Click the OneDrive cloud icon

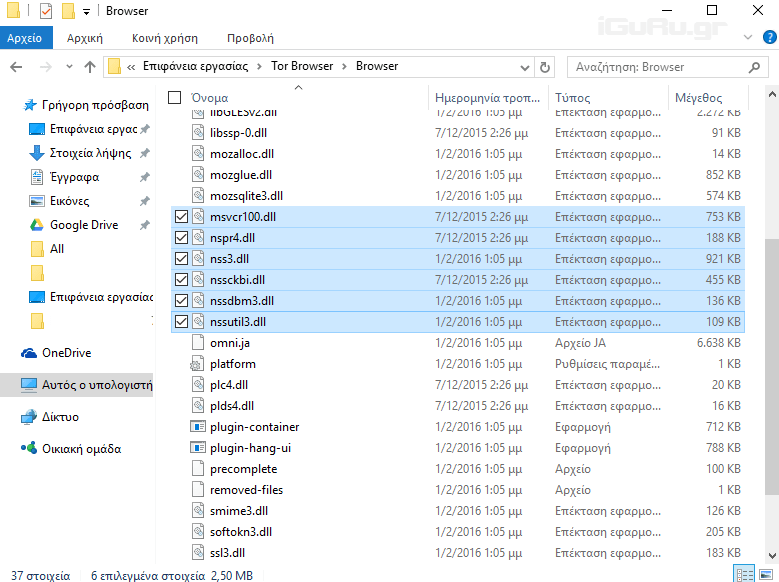pyautogui.click(x=29, y=353)
